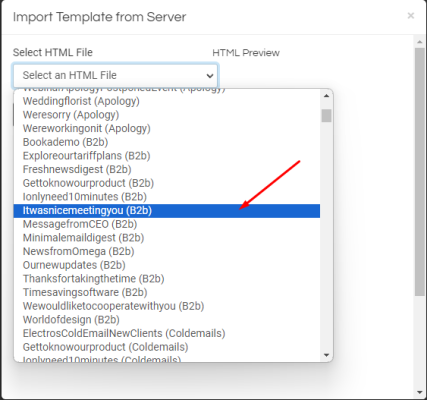Choose Itwasnicemeetingyou (B2b) option
The image size is (427, 400).
pos(167,211)
